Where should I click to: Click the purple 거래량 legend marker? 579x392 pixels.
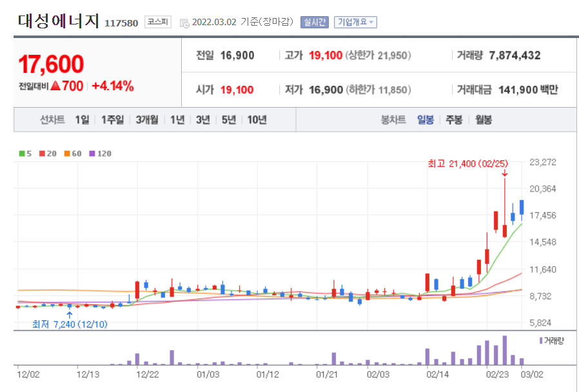[541, 340]
